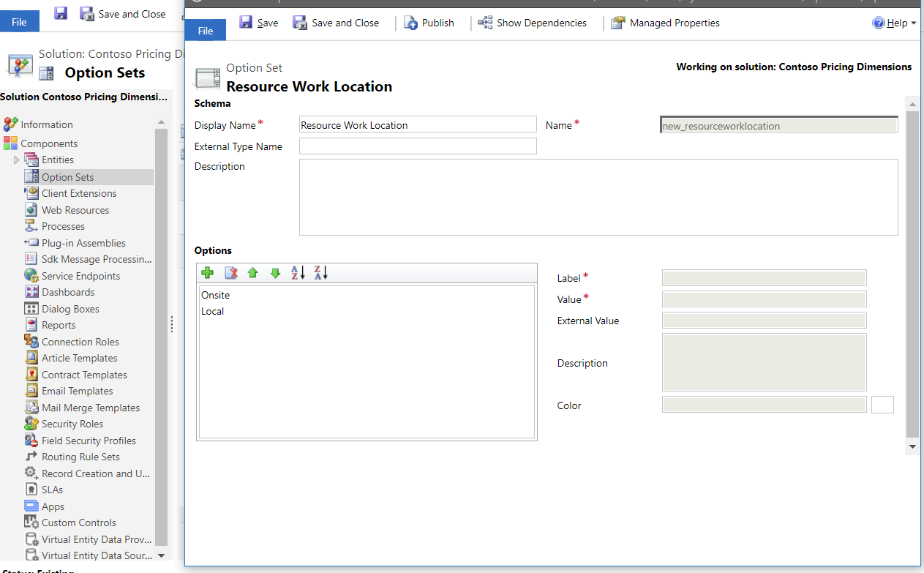Click the Save disk icon in Option Set window
This screenshot has width=924, height=573.
tap(247, 23)
